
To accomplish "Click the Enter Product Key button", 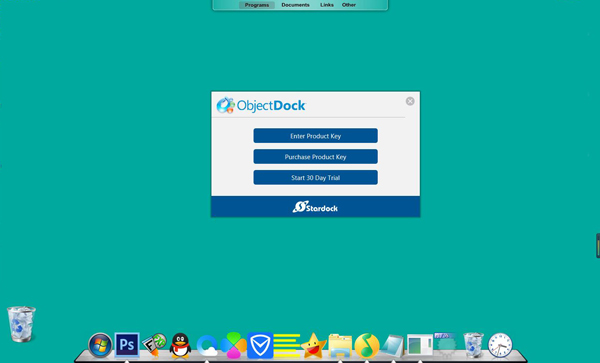I will point(315,136).
